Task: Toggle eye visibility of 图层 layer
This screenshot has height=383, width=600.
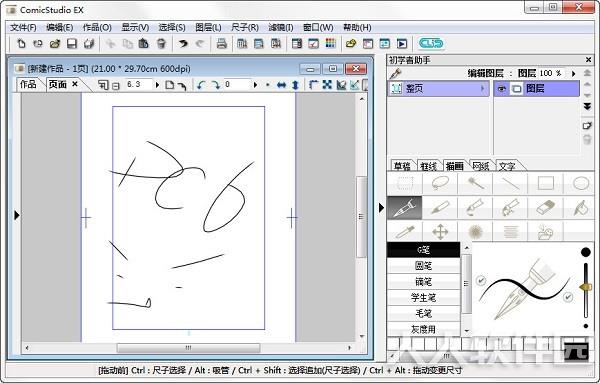Action: [x=501, y=89]
